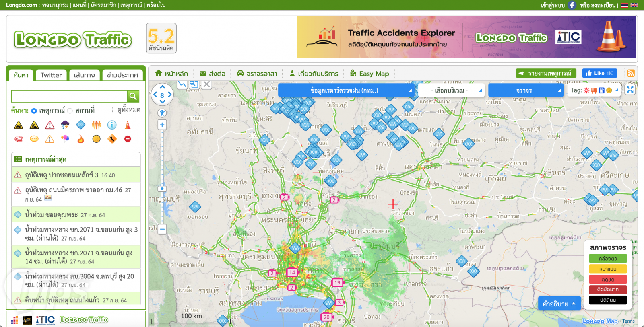
Task: Switch language with the UK flag
Action: [x=634, y=5]
